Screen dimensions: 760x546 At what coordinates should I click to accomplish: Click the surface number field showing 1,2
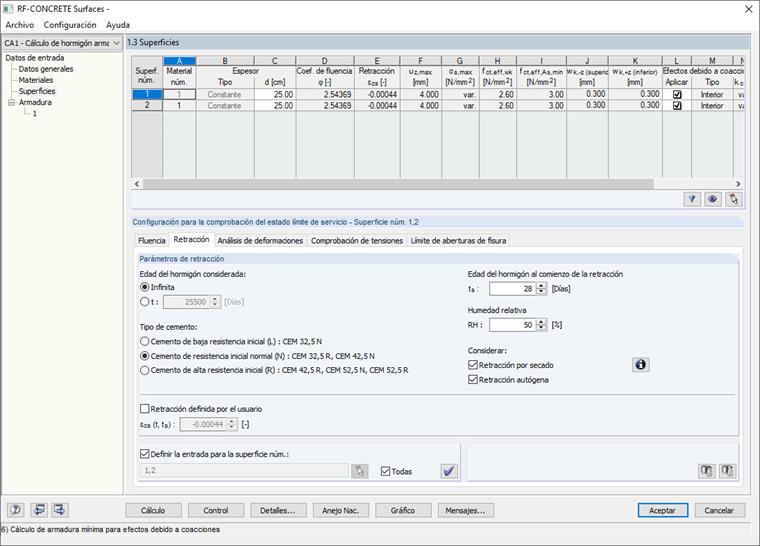(x=244, y=470)
